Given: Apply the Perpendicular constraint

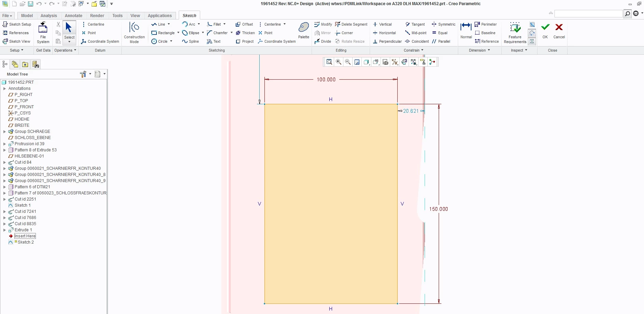Looking at the screenshot, I should coord(387,41).
